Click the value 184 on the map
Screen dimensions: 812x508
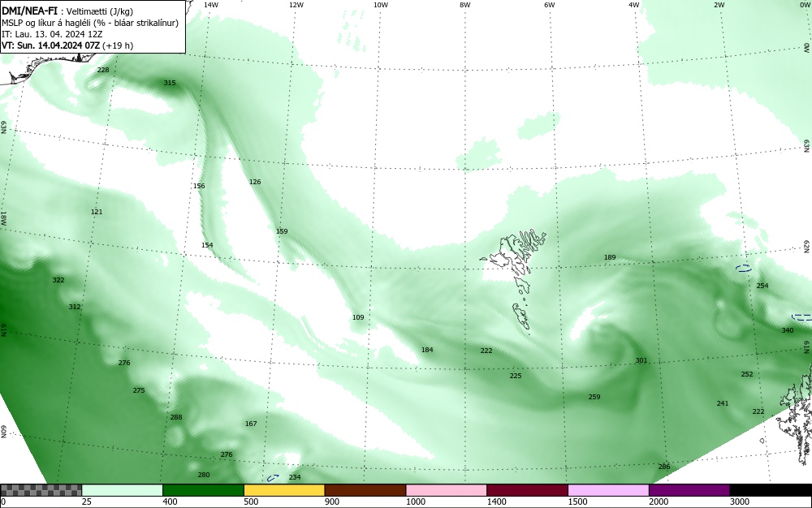point(427,351)
